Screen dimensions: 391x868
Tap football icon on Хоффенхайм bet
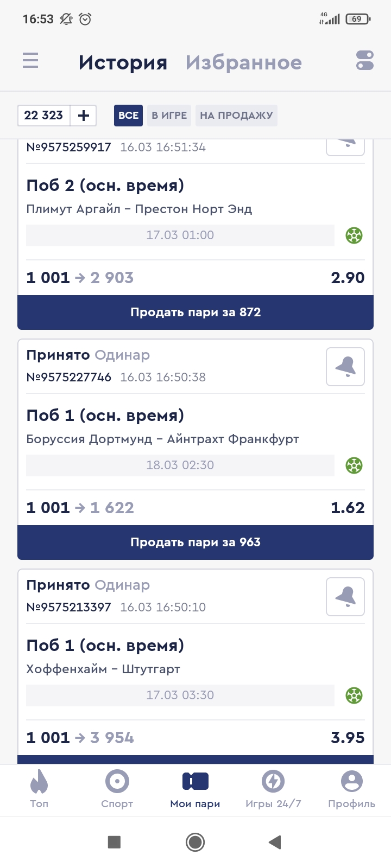tap(354, 695)
